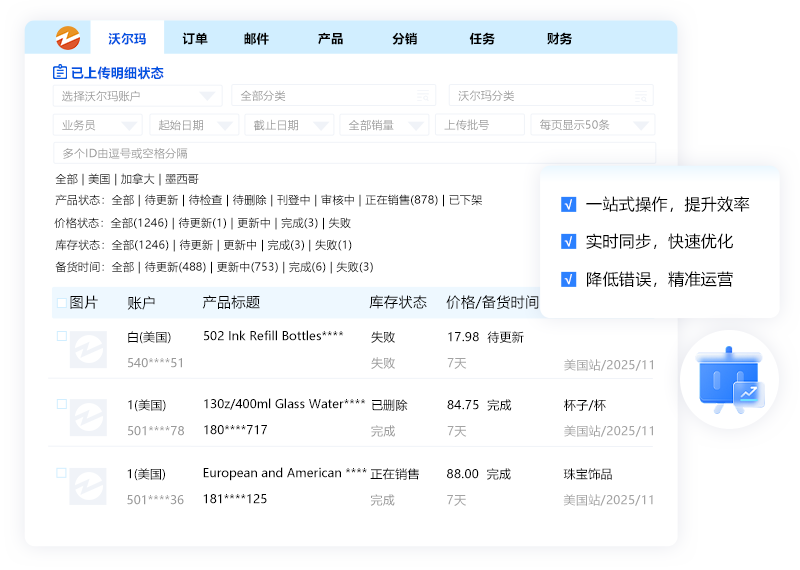Click product thumbnail for 502 Ink Refill Bottles

pos(88,350)
